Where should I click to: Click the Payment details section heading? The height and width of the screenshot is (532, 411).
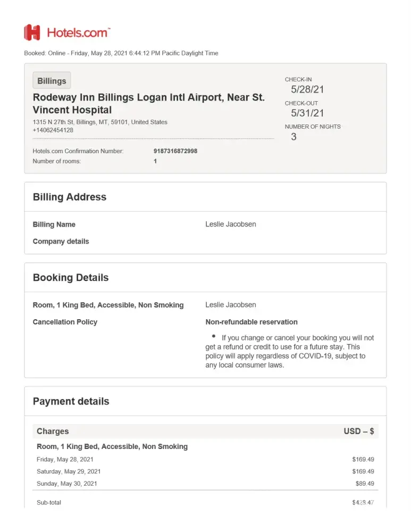(x=71, y=402)
